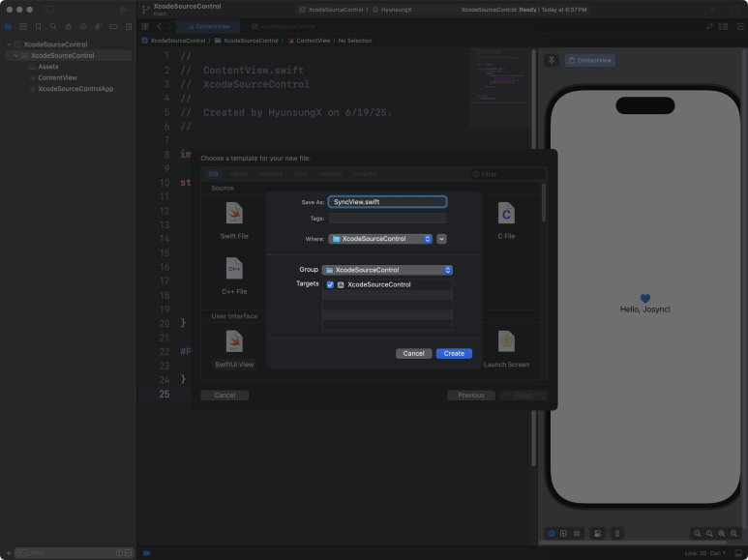Toggle source control status filter icon
Viewport: 748px width, 560px height.
click(128, 553)
